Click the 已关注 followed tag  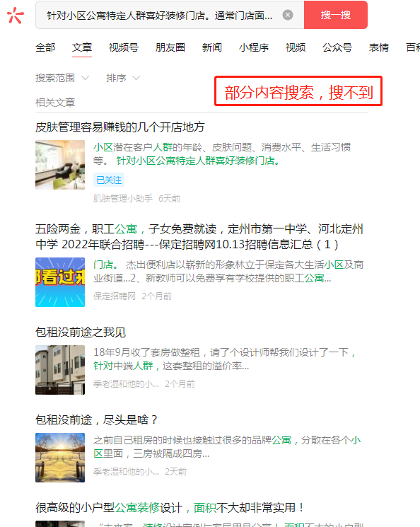point(109,180)
